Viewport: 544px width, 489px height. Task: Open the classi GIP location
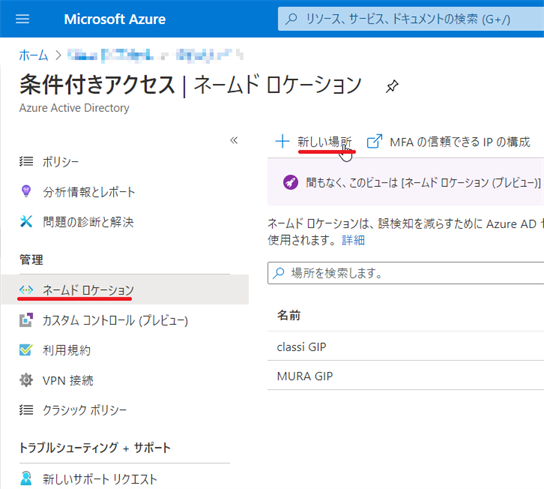tap(301, 347)
